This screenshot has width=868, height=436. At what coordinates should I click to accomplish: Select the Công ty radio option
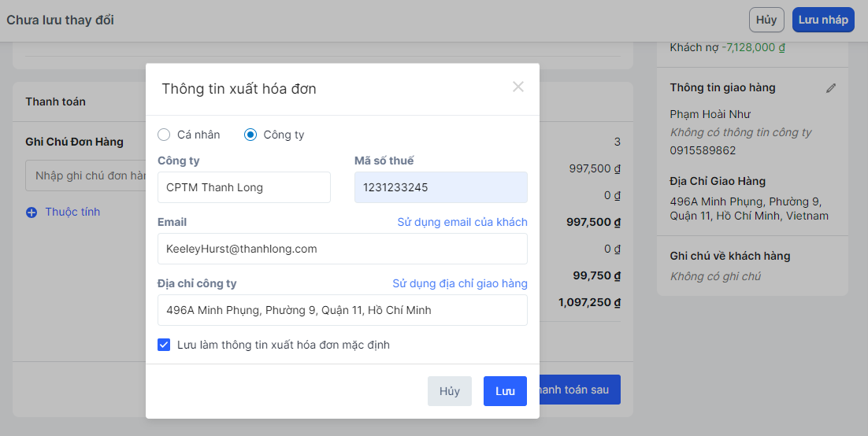[250, 135]
